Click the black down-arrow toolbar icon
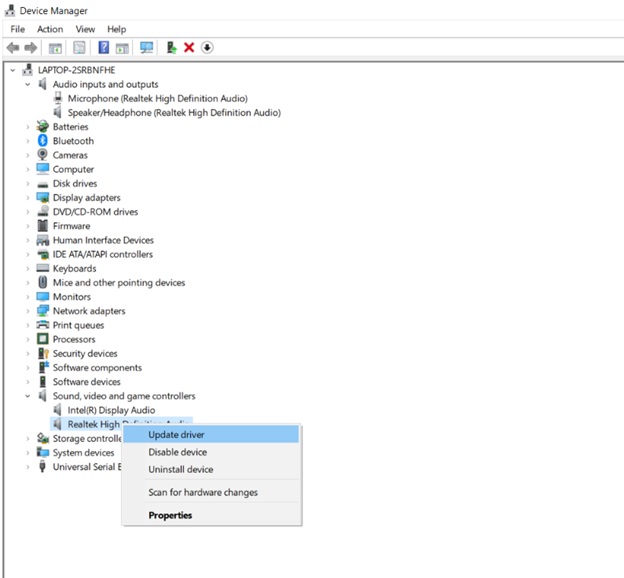Image resolution: width=624 pixels, height=578 pixels. (207, 47)
